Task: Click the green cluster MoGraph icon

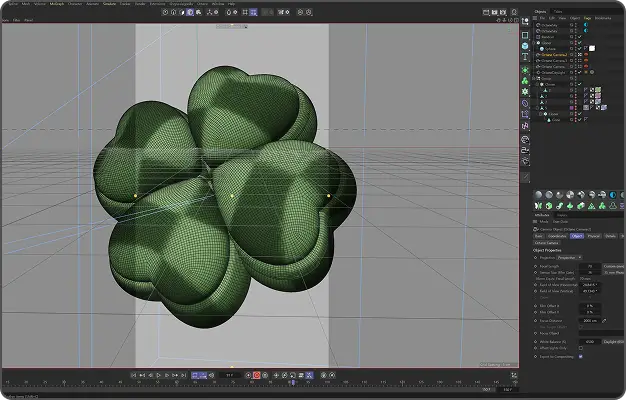Action: (x=525, y=81)
